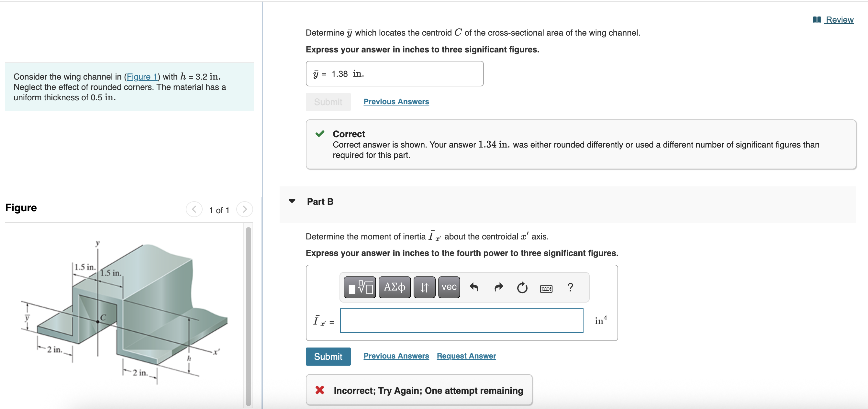
Task: Click the figure panel scrollbar
Action: (x=248, y=317)
